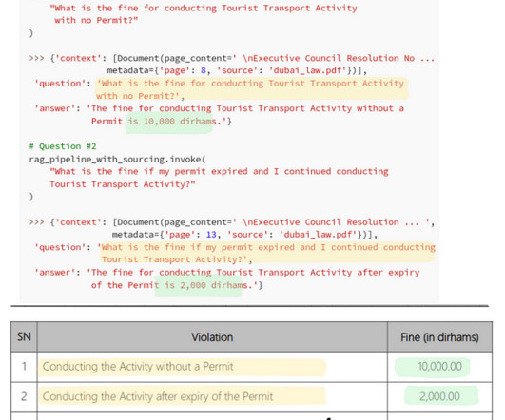This screenshot has width=505, height=420.
Task: Click the '# Question #2' comment line
Action: 63,146
